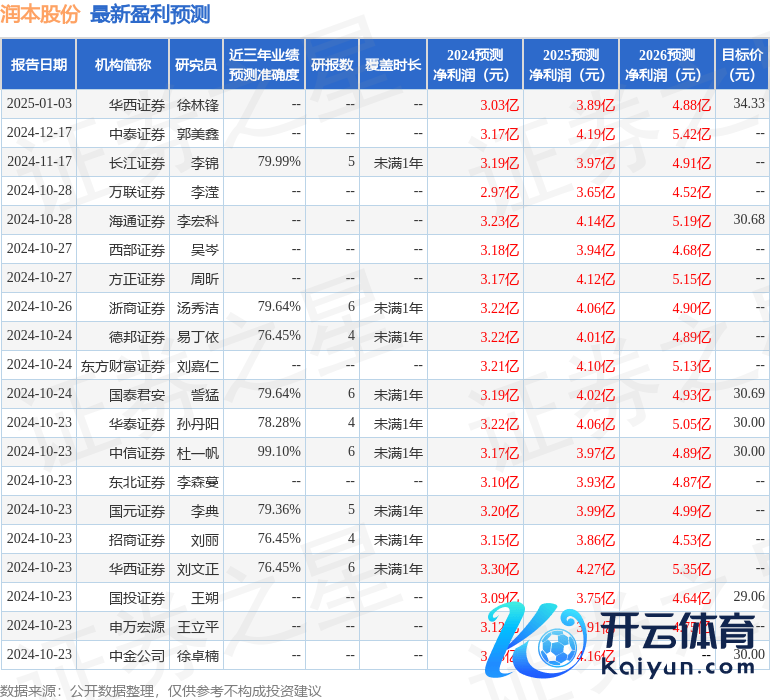Click the 2026预测净利润 column header

[x=666, y=65]
